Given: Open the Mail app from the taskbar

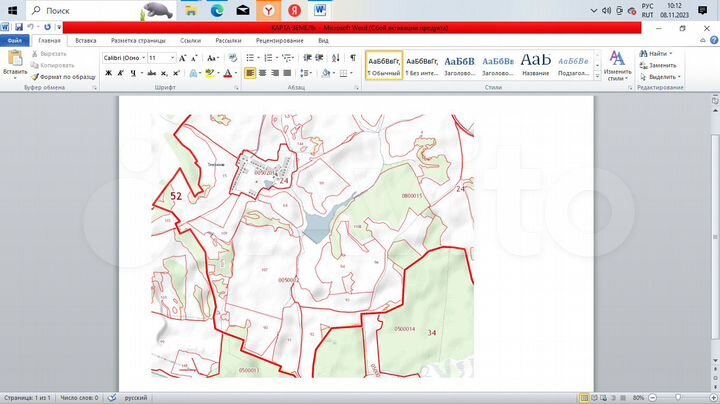Looking at the screenshot, I should 242,11.
